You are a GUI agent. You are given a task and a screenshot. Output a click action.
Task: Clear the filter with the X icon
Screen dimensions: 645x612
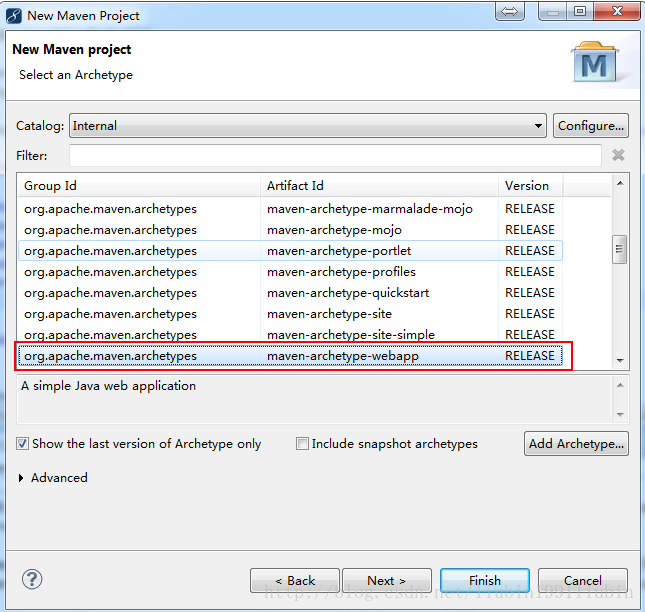(x=618, y=155)
